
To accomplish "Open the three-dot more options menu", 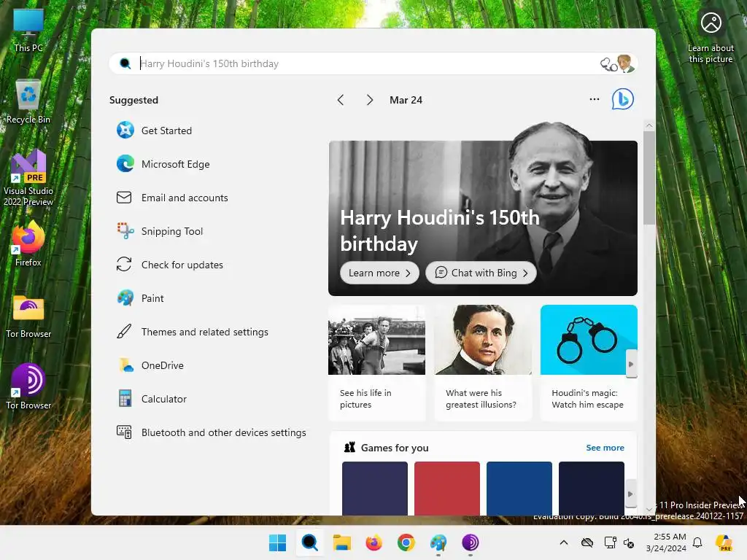I will click(594, 99).
